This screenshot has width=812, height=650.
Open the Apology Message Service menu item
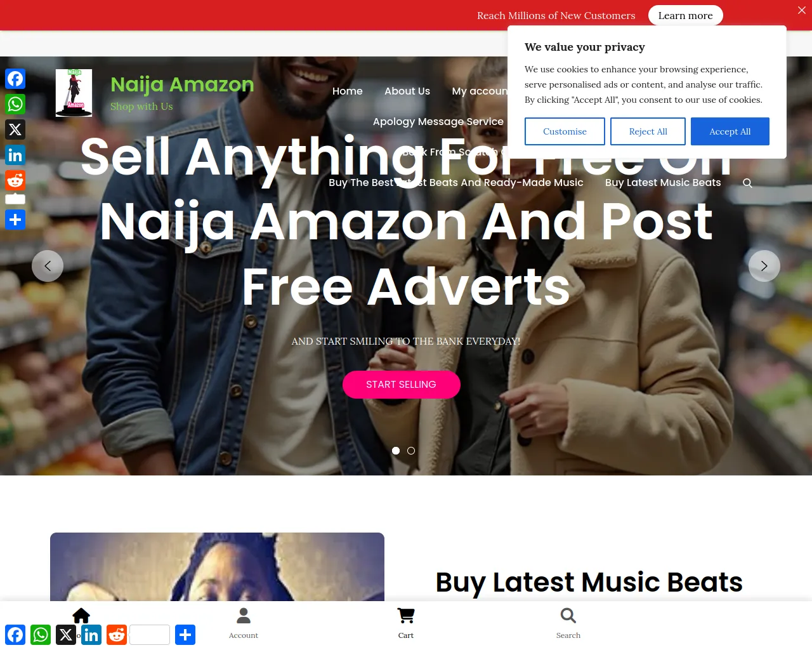[x=438, y=121]
